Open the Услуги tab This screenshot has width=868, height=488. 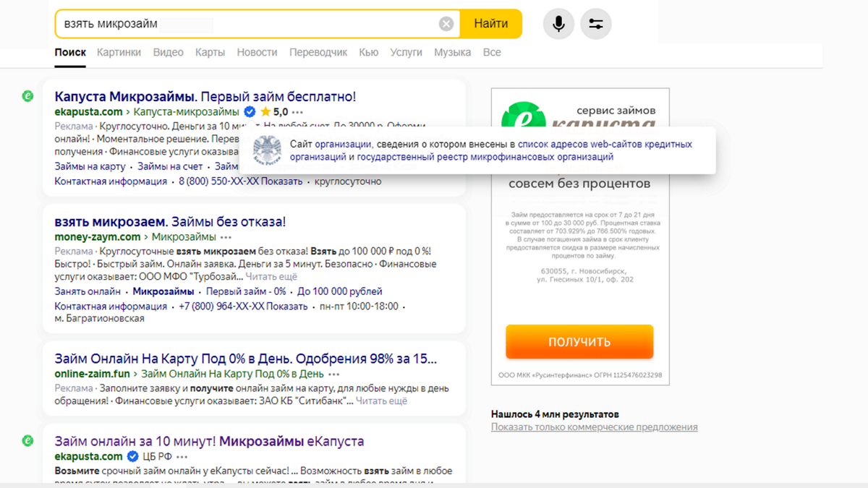coord(406,53)
